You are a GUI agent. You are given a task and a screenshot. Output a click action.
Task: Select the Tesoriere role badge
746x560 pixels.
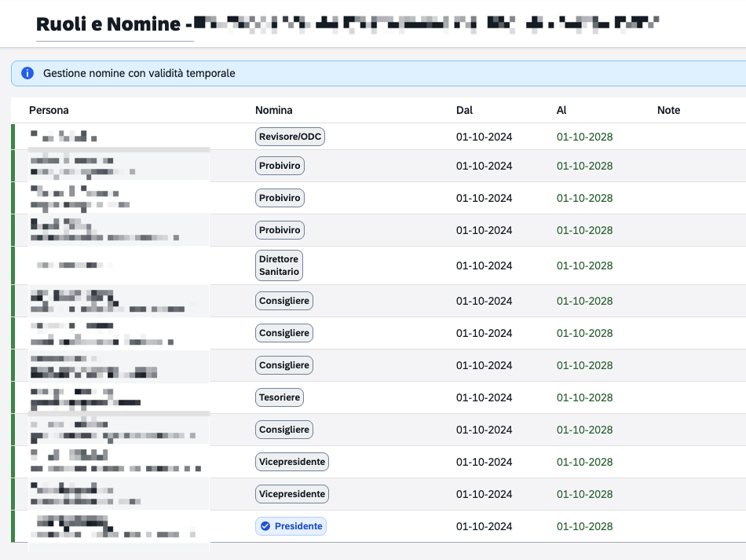280,397
